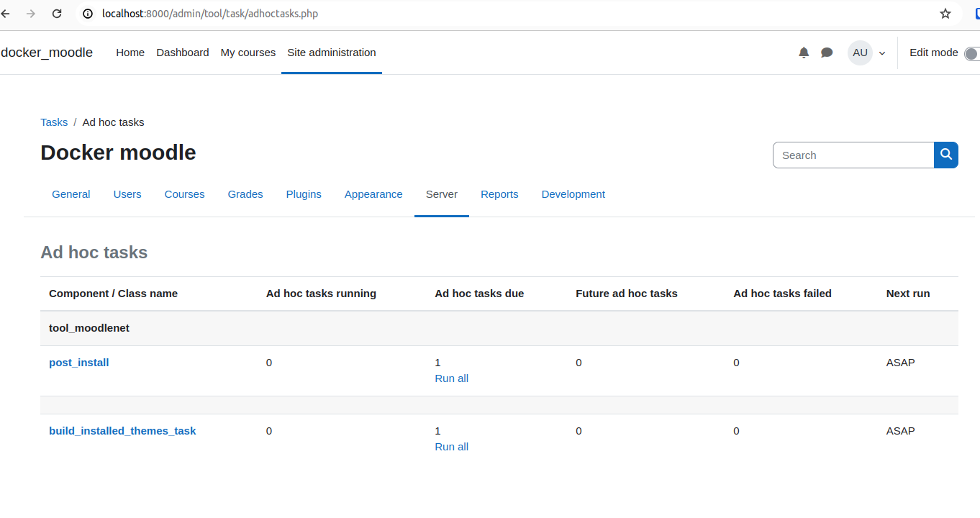
Task: Click ASAP in the post_install row
Action: (x=901, y=363)
